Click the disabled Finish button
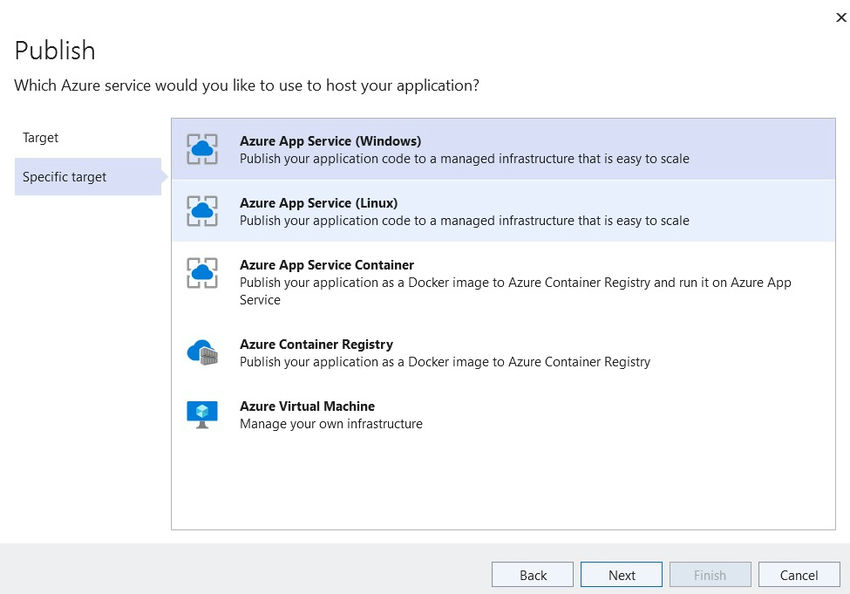The height and width of the screenshot is (594, 850). pyautogui.click(x=710, y=574)
